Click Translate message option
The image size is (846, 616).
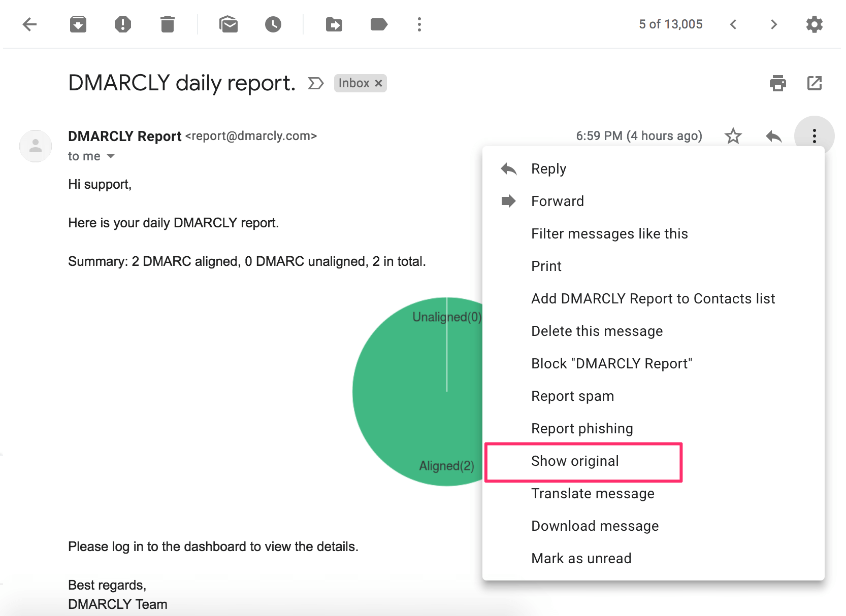coord(593,493)
